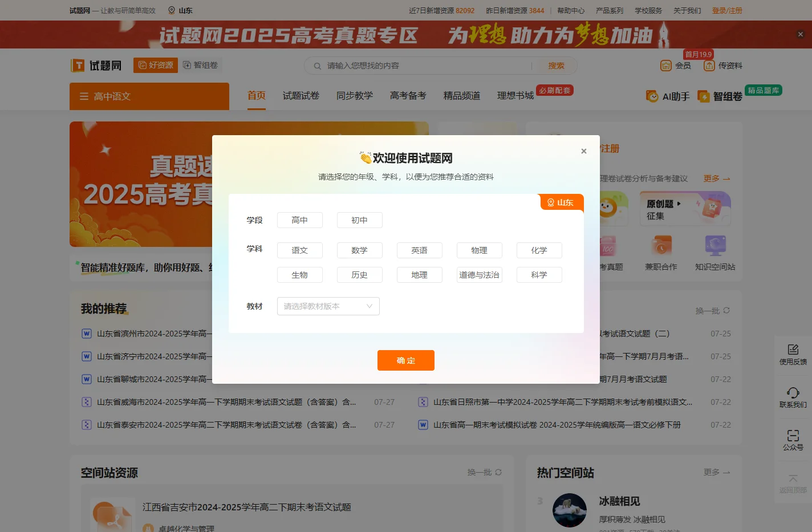Close the welcome dialog with X
Image resolution: width=812 pixels, height=532 pixels.
tap(583, 151)
